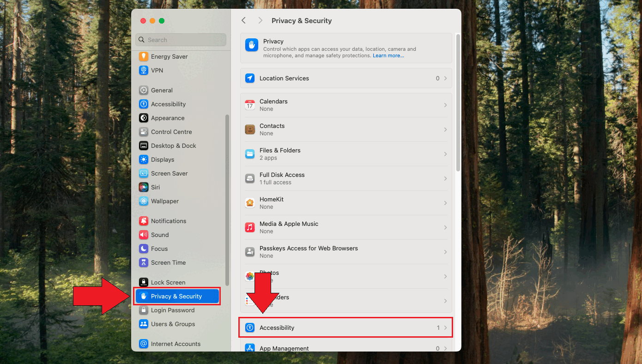Expand App Management row chevron
Screen dimensions: 642x364
pyautogui.click(x=445, y=348)
